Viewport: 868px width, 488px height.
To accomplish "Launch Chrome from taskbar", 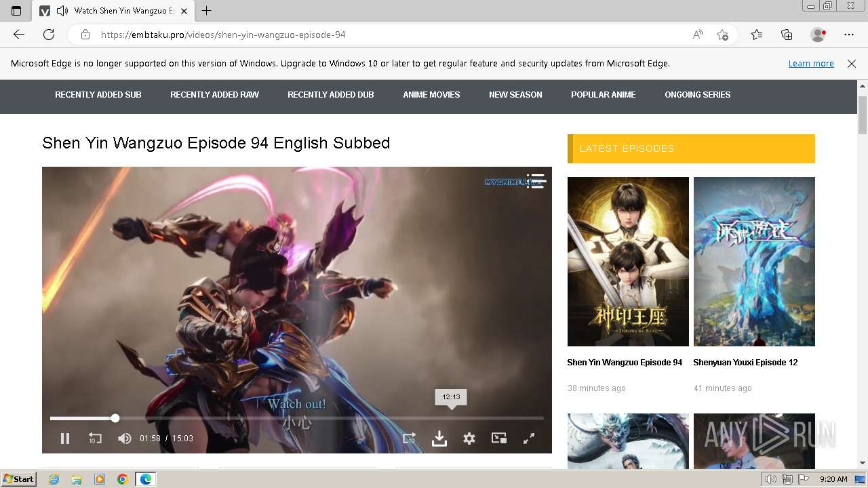I will click(x=123, y=479).
